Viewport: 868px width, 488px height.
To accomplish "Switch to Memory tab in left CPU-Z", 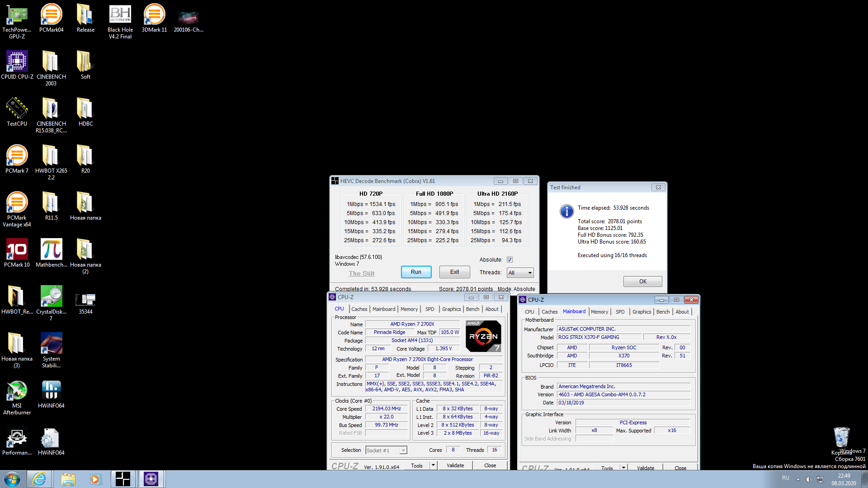I will [x=409, y=309].
